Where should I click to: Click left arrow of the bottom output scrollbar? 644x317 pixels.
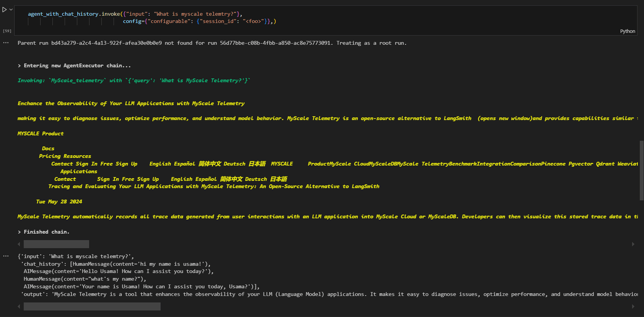[x=19, y=306]
